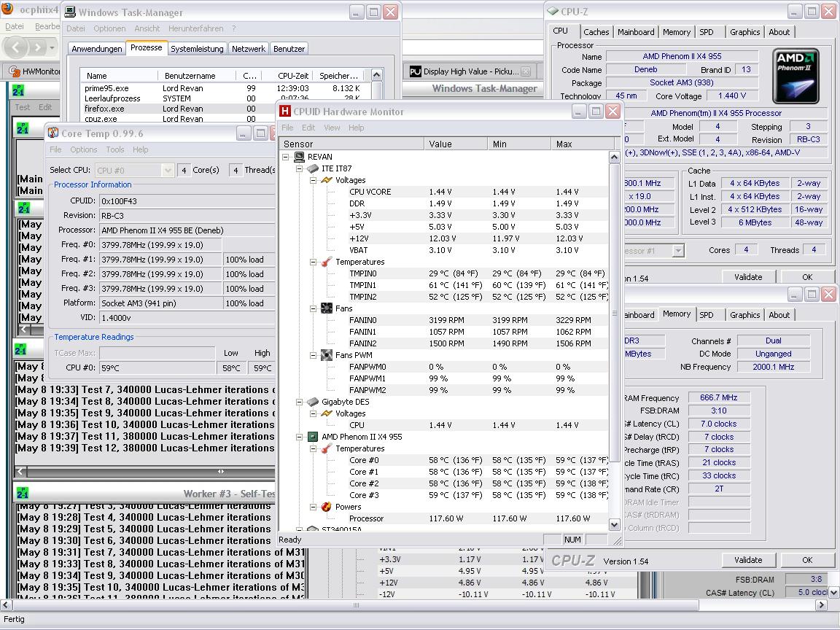The height and width of the screenshot is (630, 840).
Task: Collapse the Gigabyte DES node
Action: (x=300, y=402)
